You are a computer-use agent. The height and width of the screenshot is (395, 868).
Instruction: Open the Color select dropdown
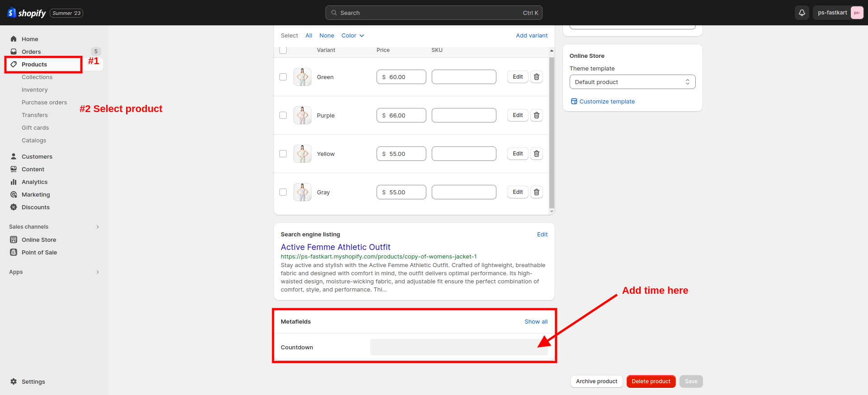tap(353, 36)
